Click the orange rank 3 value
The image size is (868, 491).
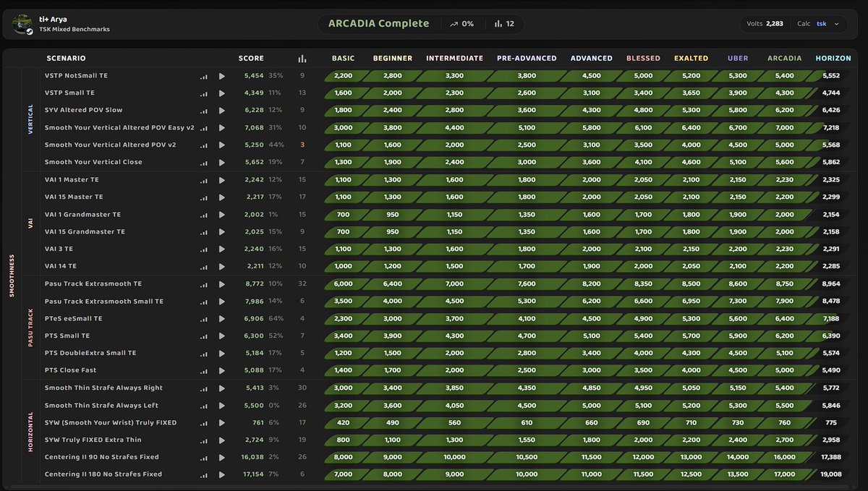pos(302,145)
